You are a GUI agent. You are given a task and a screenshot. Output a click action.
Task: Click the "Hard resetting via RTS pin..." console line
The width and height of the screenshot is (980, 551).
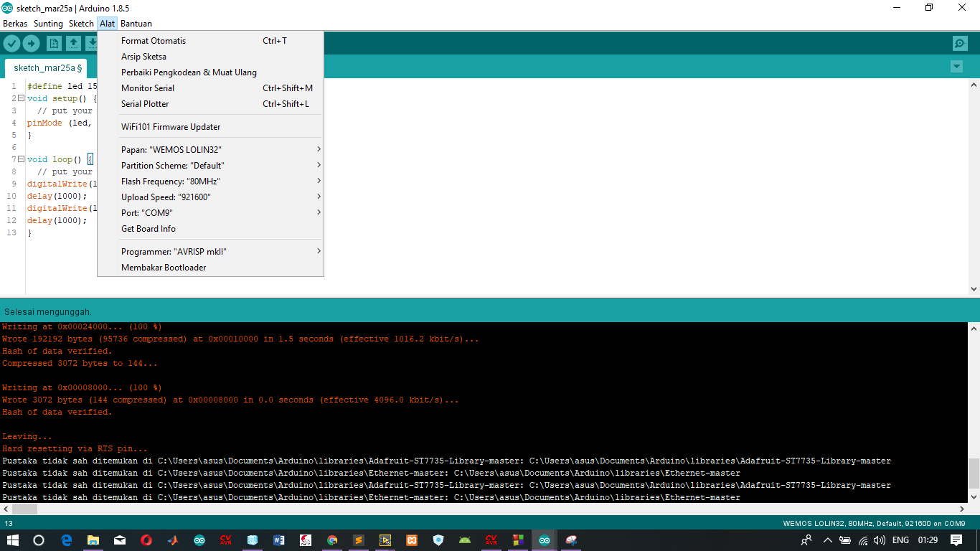[75, 448]
